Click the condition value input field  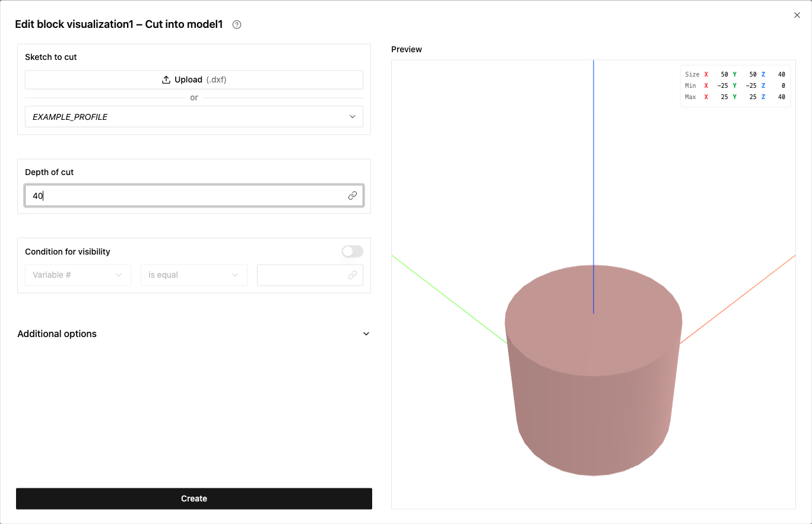[x=310, y=275]
